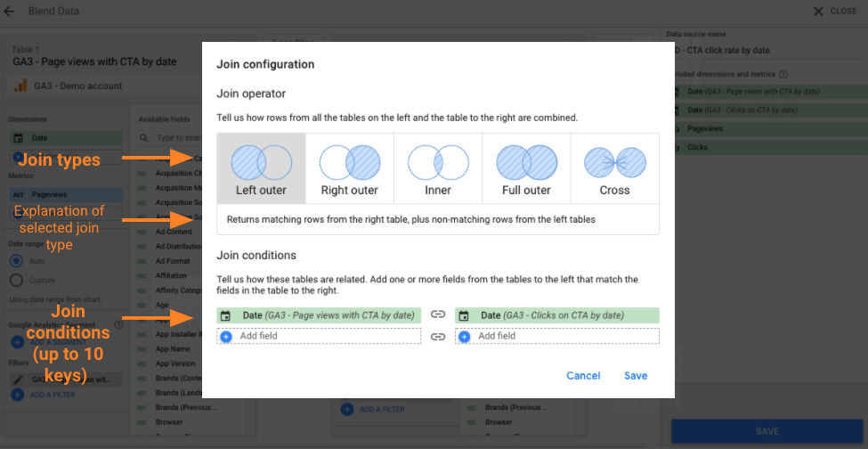Screen dimensions: 868x449
Task: Pick the Inner join Venn icon
Action: click(438, 168)
